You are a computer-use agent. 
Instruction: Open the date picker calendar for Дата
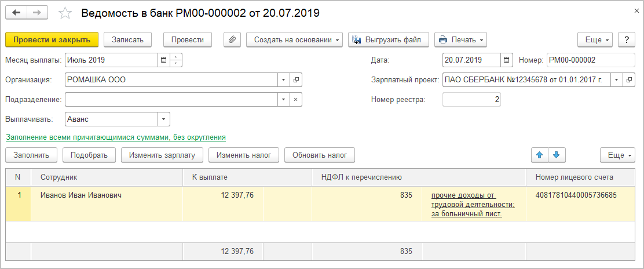tap(507, 60)
